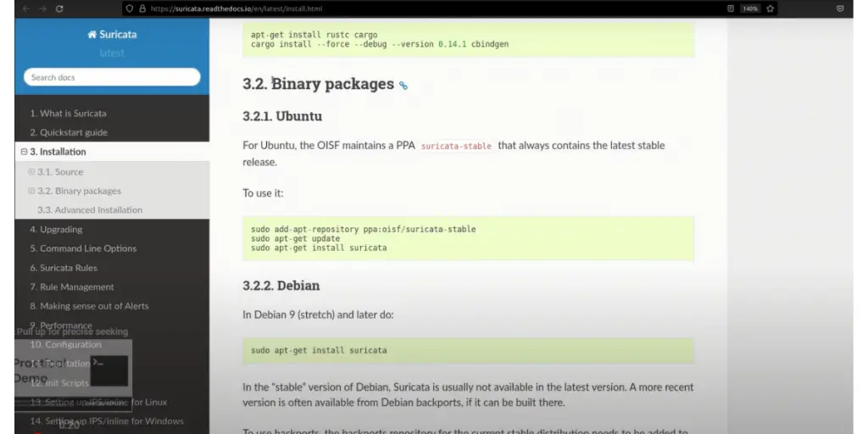Image resolution: width=868 pixels, height=434 pixels.
Task: Open '14. Setting up IPS/inline for Windows'
Action: pos(107,420)
